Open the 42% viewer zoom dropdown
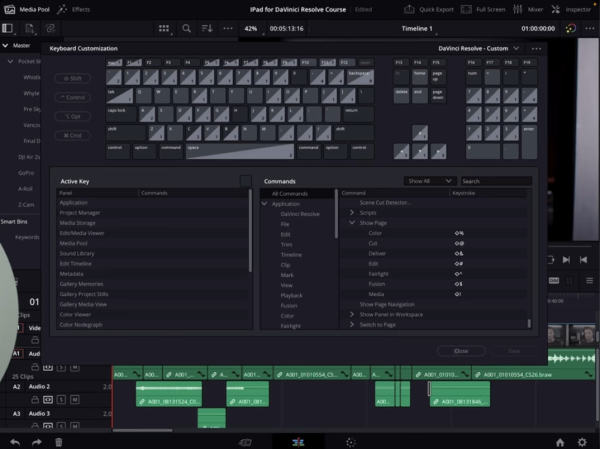600x449 pixels. click(x=252, y=29)
